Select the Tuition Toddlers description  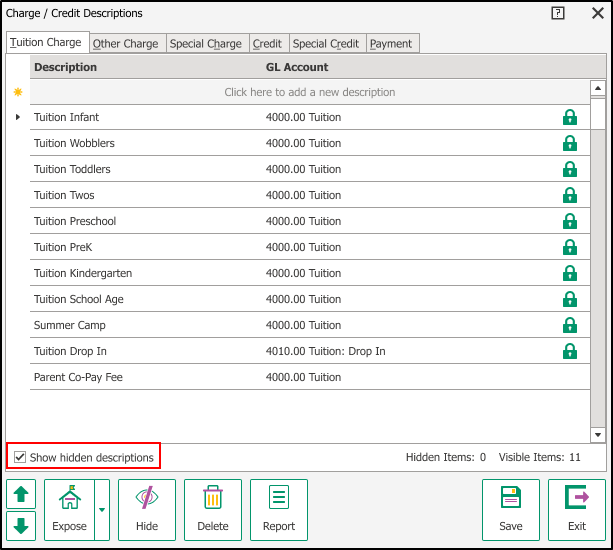(72, 169)
